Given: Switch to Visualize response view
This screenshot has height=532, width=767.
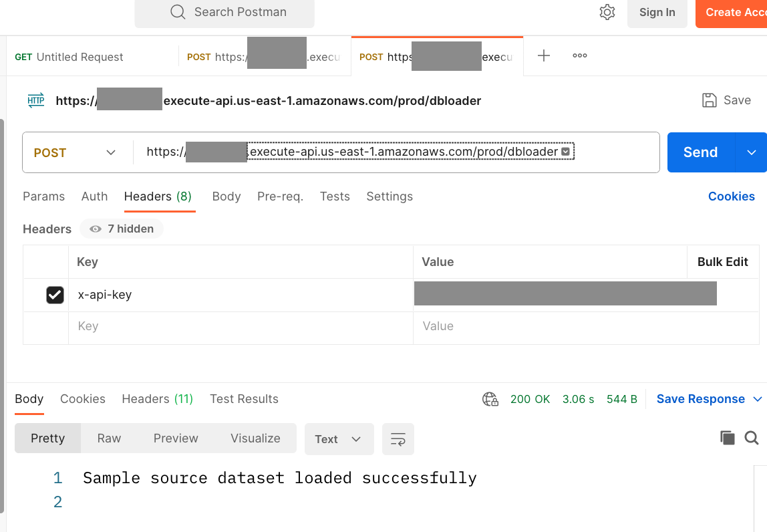Looking at the screenshot, I should pyautogui.click(x=255, y=438).
